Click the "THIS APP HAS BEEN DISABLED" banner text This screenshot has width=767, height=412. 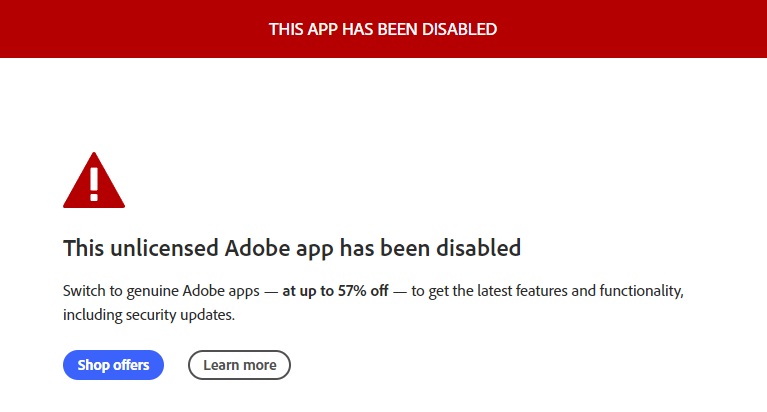tap(383, 29)
